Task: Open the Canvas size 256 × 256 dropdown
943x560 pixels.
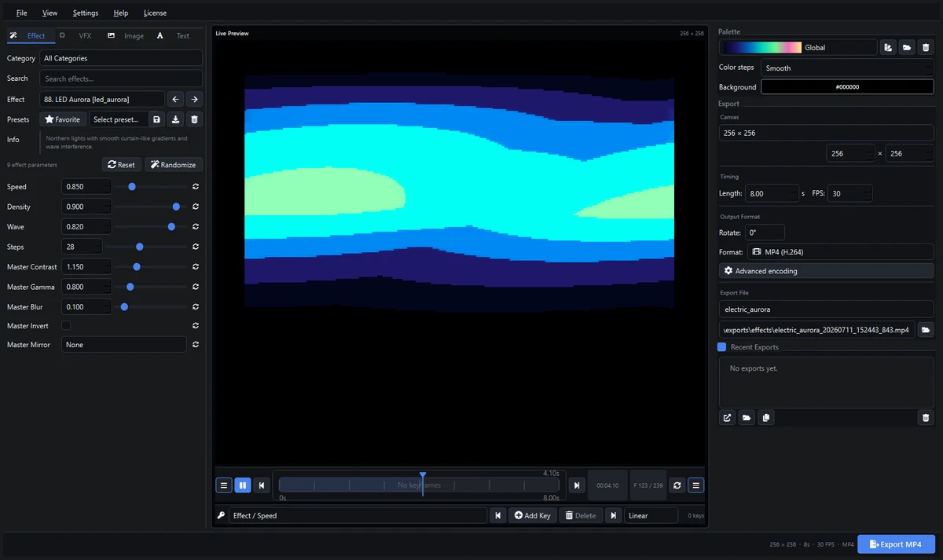Action: pyautogui.click(x=827, y=133)
